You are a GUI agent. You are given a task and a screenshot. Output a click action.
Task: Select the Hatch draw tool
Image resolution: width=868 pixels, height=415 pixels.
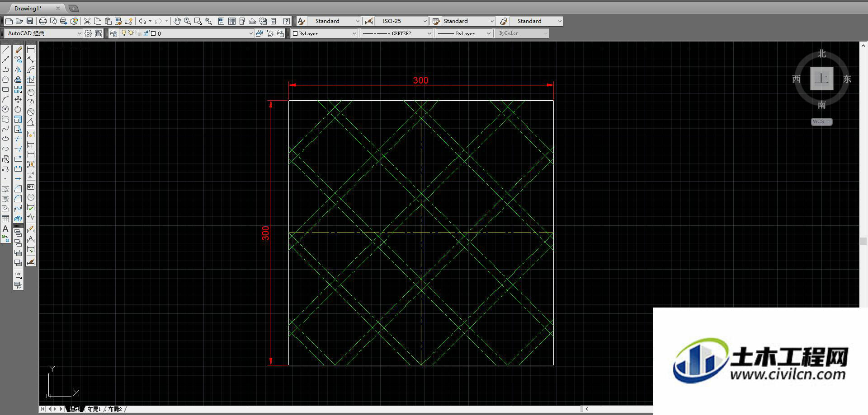click(x=5, y=189)
